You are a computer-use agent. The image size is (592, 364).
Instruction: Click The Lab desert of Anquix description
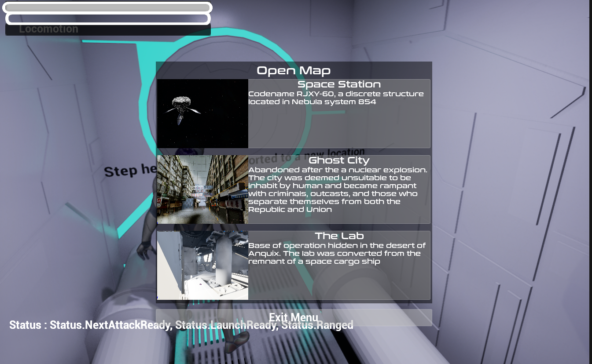[x=337, y=254]
